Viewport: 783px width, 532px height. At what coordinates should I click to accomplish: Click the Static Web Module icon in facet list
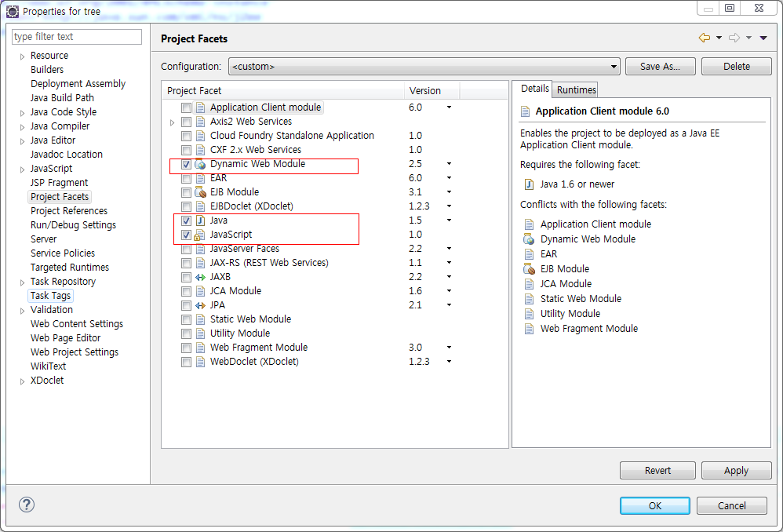(x=200, y=319)
